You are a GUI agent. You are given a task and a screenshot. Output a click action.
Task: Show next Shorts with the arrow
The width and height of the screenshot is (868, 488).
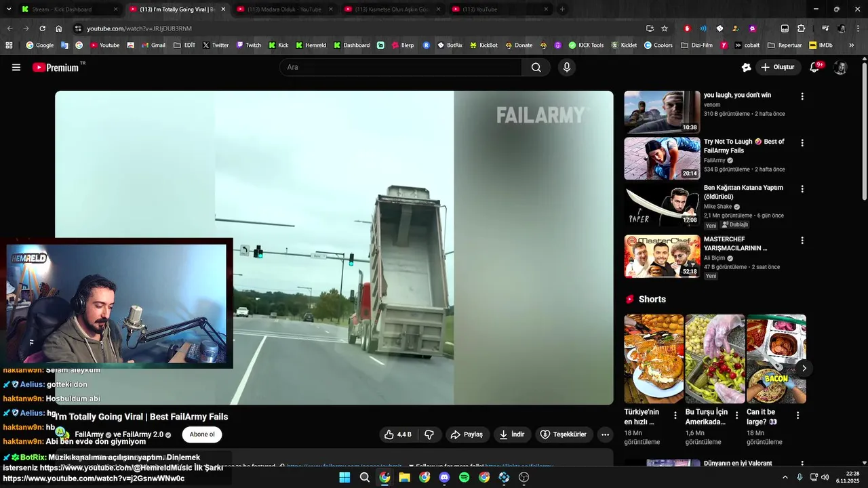[804, 368]
